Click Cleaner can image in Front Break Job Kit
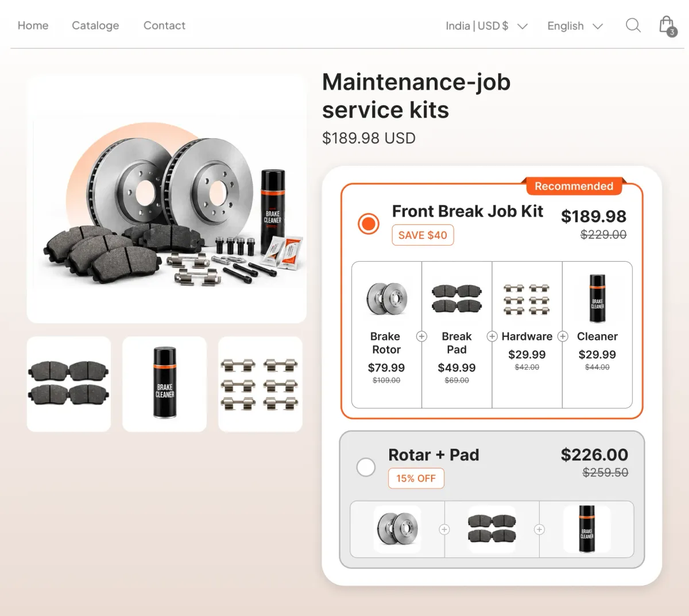Screen dimensions: 689x616 click(x=597, y=299)
